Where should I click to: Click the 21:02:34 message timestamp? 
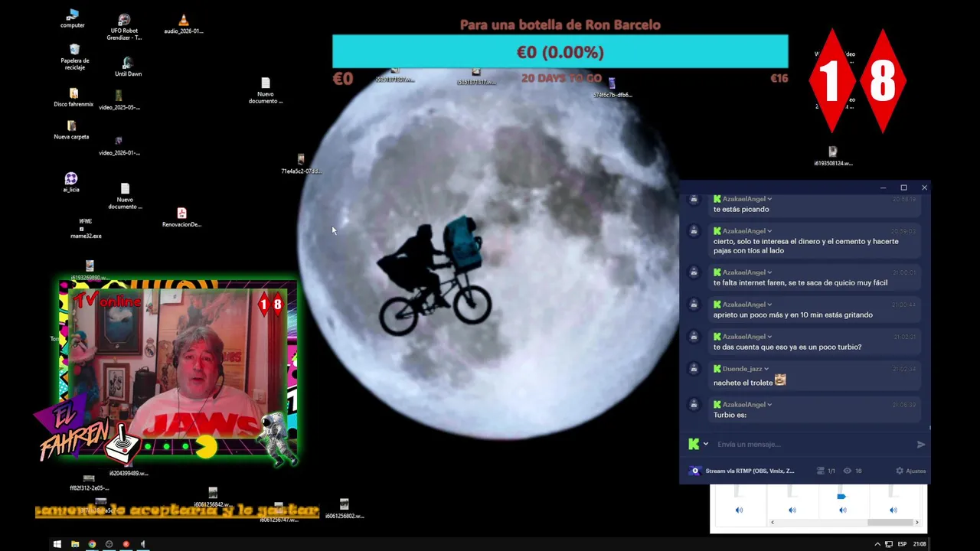click(x=903, y=369)
